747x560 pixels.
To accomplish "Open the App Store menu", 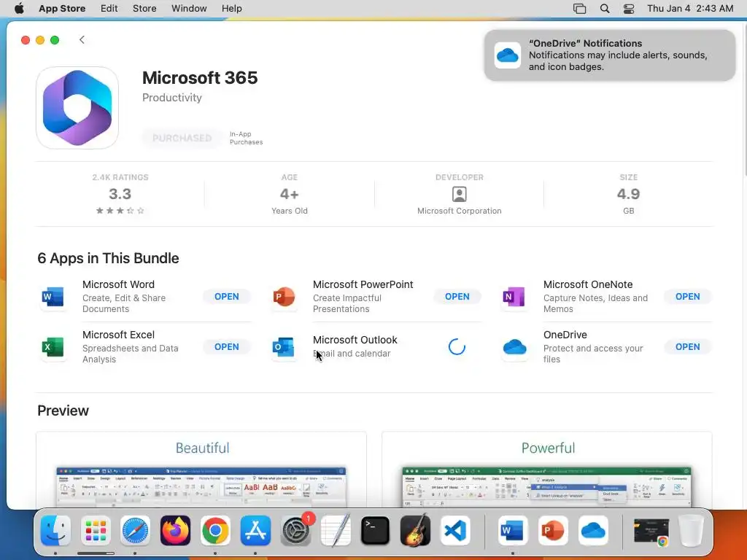I will click(62, 9).
